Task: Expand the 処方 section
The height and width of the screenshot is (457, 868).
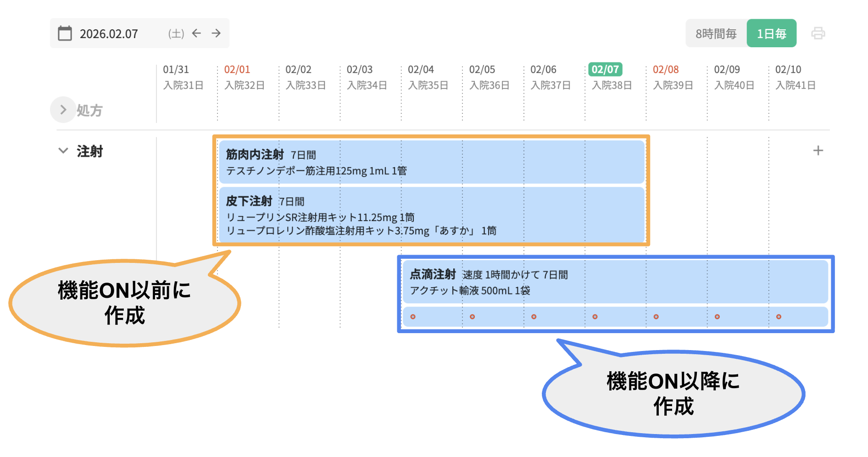Action: (x=63, y=110)
